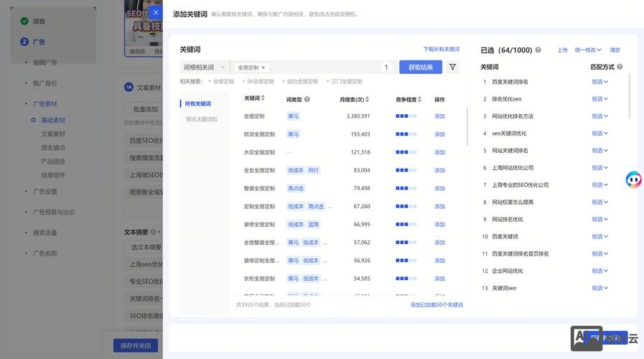This screenshot has height=359, width=644.
Task: Click help icon next to 匹配方式
Action: click(620, 67)
